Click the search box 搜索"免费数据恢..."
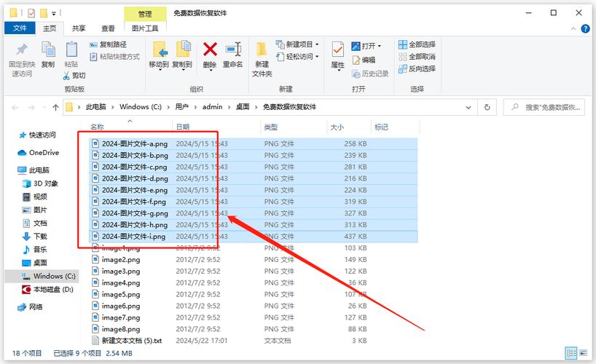Image resolution: width=596 pixels, height=364 pixels. [x=544, y=108]
